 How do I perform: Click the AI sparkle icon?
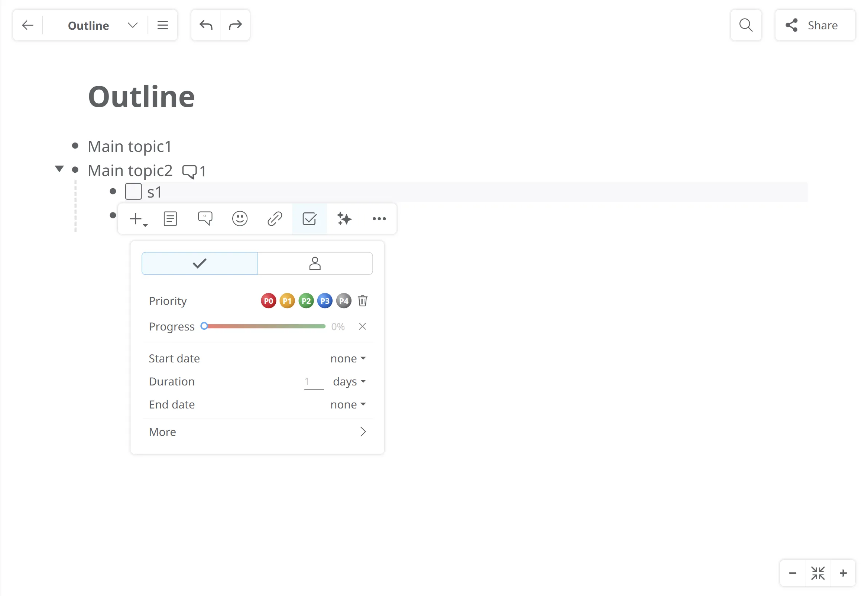point(344,219)
